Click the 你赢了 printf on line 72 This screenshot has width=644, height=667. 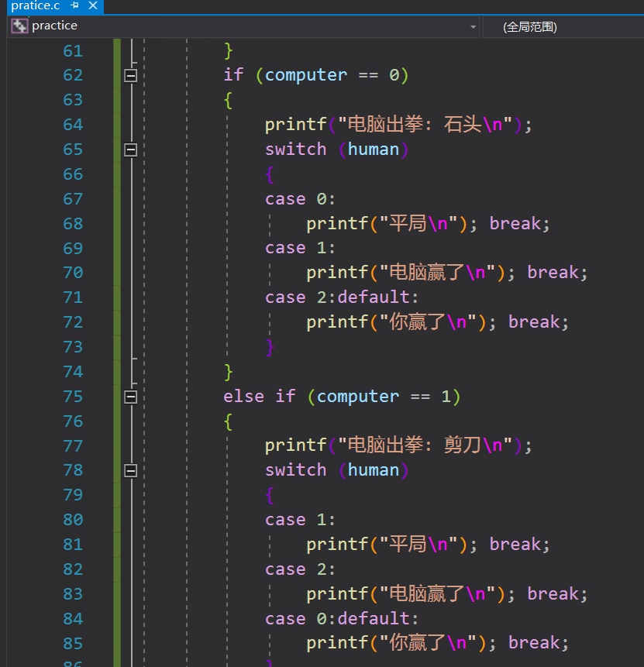point(401,322)
